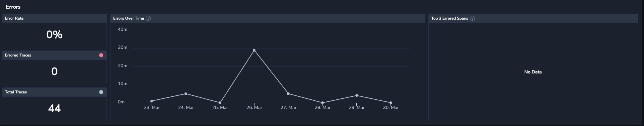Click the 26. Mar axis label
The image size is (644, 126).
pos(254,107)
